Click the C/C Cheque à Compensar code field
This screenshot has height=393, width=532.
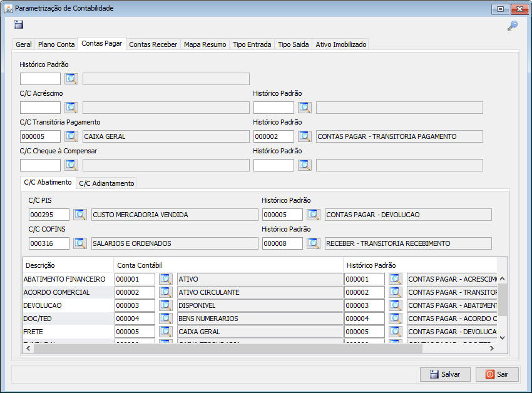(x=40, y=165)
